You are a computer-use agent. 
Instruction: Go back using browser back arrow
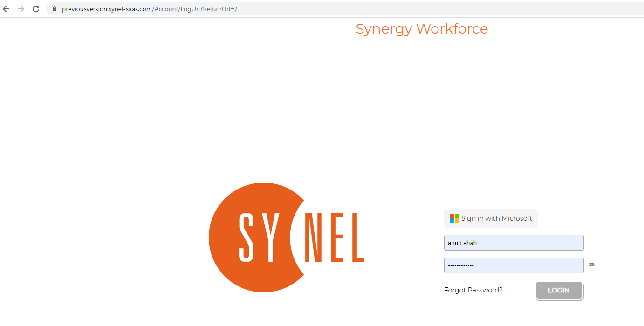(7, 9)
